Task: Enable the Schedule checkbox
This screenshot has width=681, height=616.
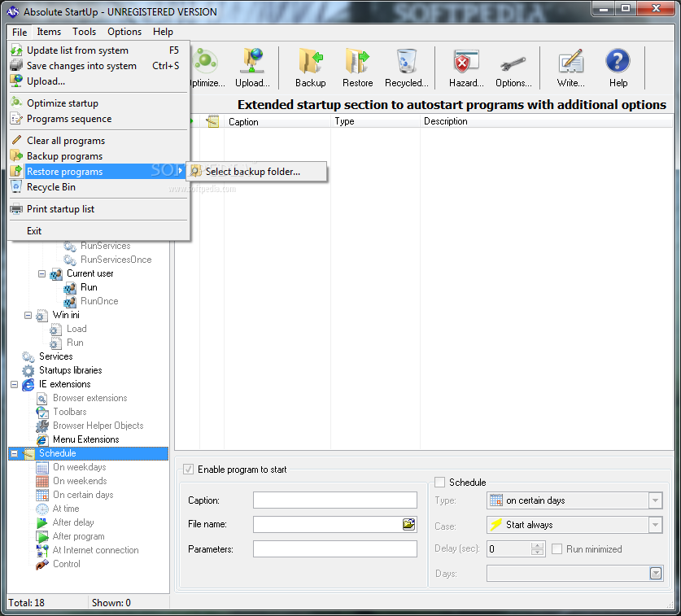Action: [439, 483]
